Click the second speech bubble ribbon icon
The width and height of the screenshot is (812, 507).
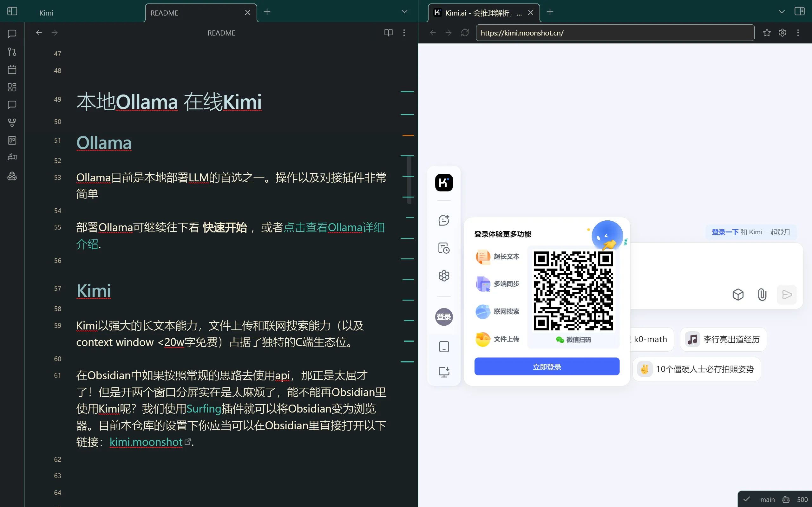click(12, 105)
